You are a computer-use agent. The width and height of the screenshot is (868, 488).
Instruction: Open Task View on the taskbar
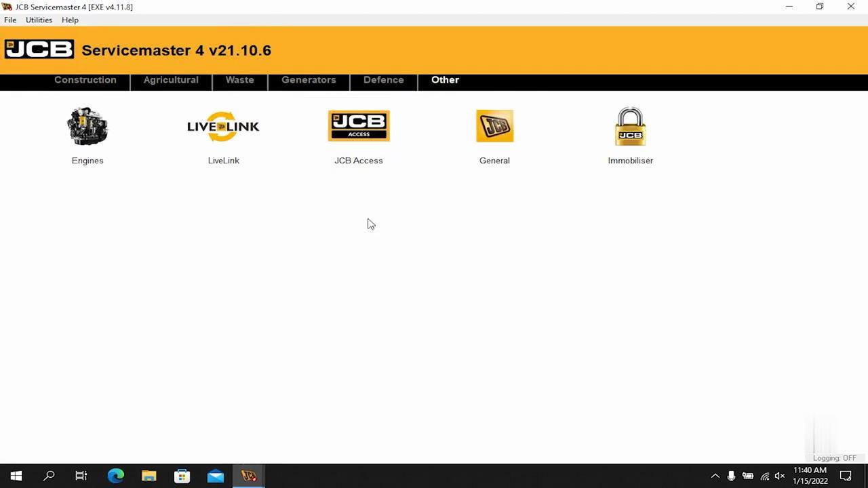pos(81,476)
